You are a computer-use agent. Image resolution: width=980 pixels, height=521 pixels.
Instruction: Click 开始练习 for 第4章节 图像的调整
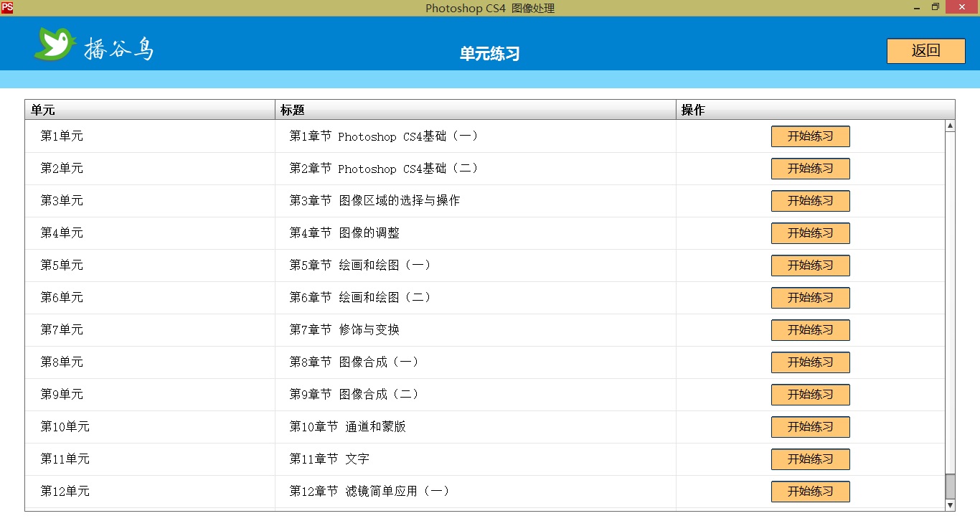[x=811, y=233]
